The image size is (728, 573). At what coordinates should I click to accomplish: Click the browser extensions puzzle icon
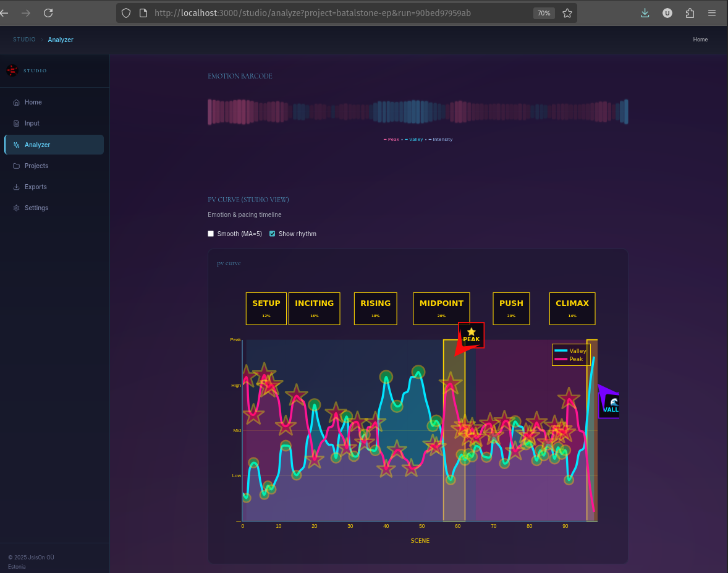[x=690, y=12]
